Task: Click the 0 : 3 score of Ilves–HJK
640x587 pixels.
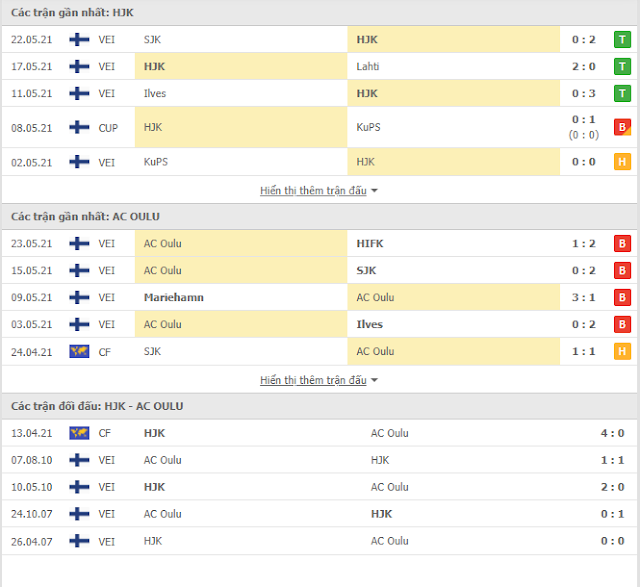Action: point(583,93)
